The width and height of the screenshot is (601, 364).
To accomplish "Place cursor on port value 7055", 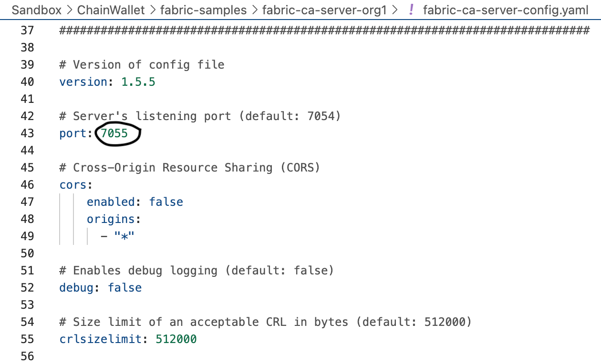I will tap(114, 133).
